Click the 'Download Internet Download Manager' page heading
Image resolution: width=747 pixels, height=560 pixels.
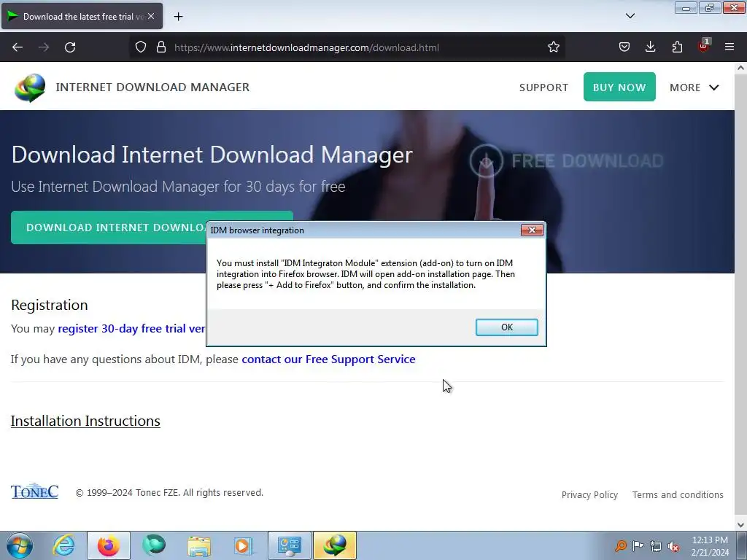pyautogui.click(x=212, y=155)
